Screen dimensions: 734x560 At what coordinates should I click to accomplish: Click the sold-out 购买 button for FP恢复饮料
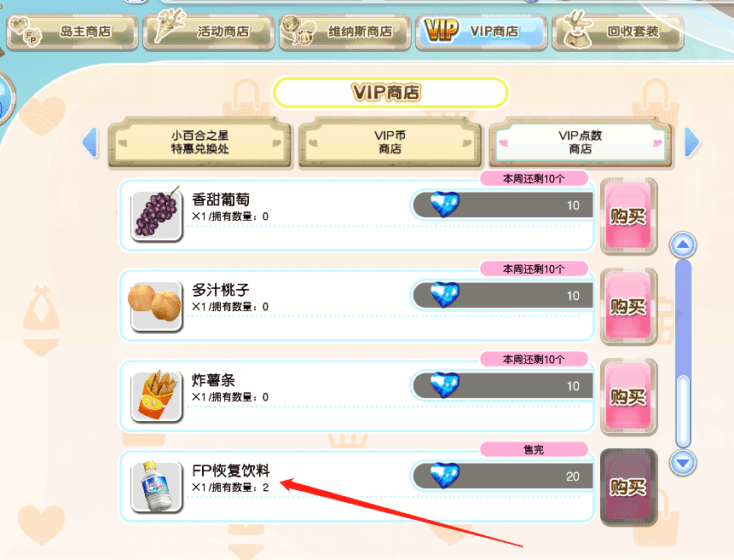click(x=628, y=487)
